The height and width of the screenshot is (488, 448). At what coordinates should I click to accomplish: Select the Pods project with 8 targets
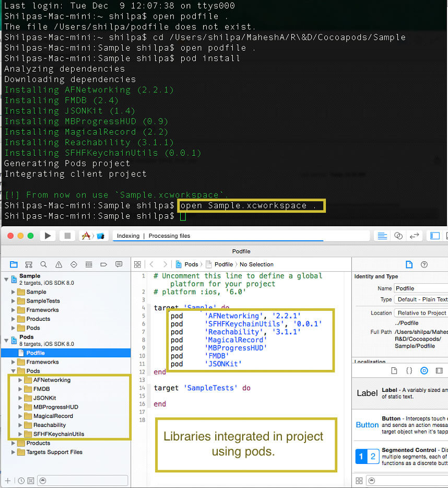coord(66,340)
